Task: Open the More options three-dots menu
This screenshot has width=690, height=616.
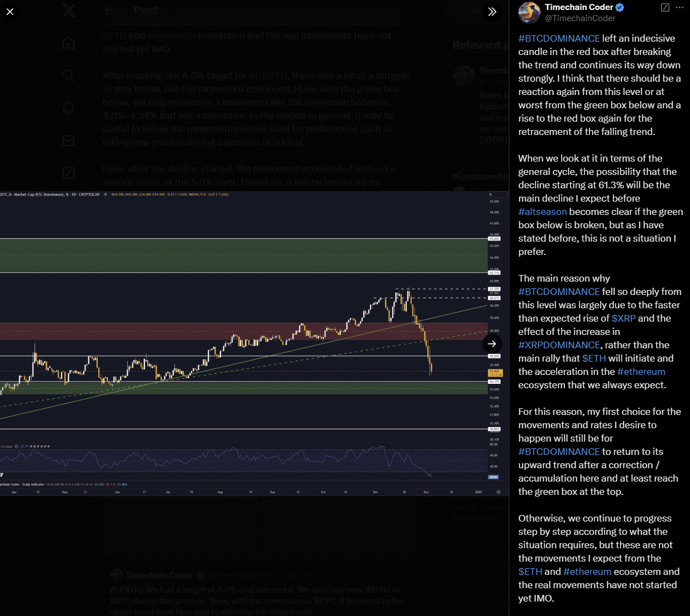Action: point(680,7)
